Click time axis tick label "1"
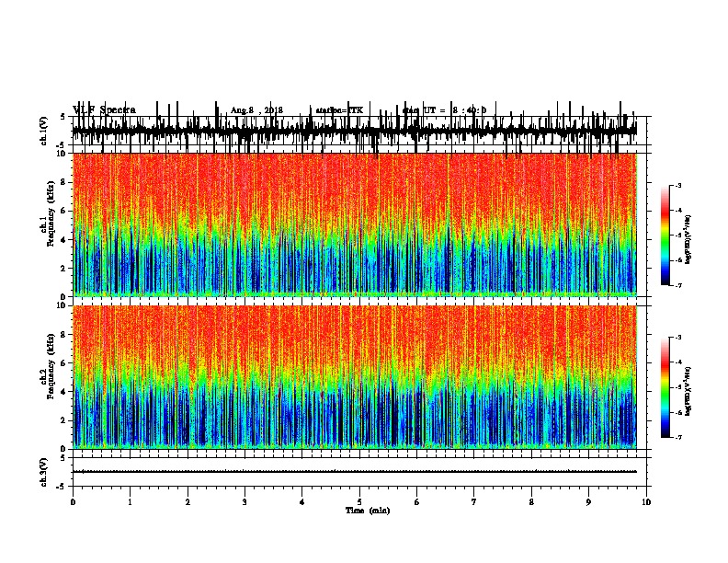Image resolution: width=728 pixels, height=563 pixels. (130, 502)
